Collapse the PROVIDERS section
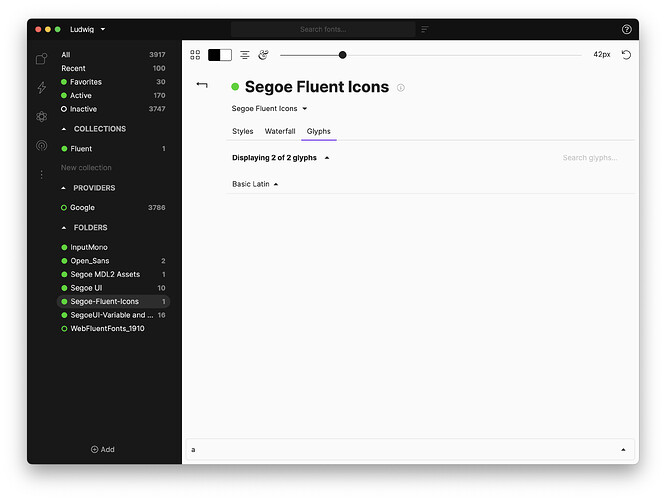The height and width of the screenshot is (500, 666). 64,188
